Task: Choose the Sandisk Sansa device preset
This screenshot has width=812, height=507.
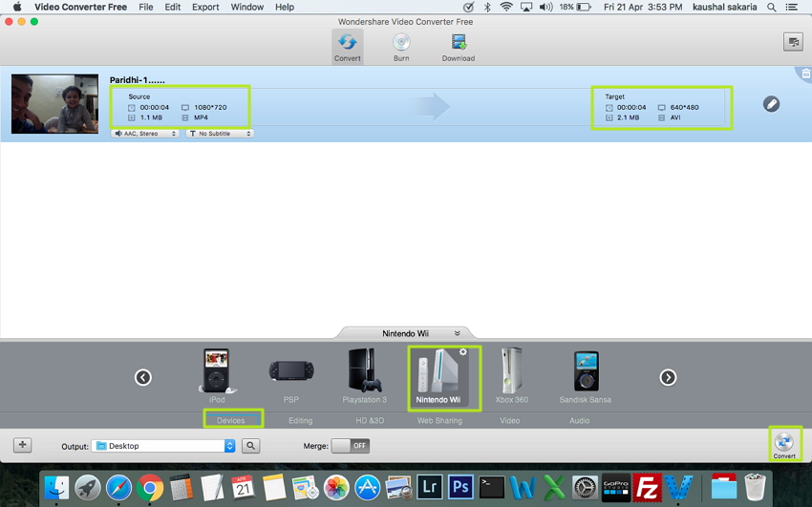Action: [586, 376]
